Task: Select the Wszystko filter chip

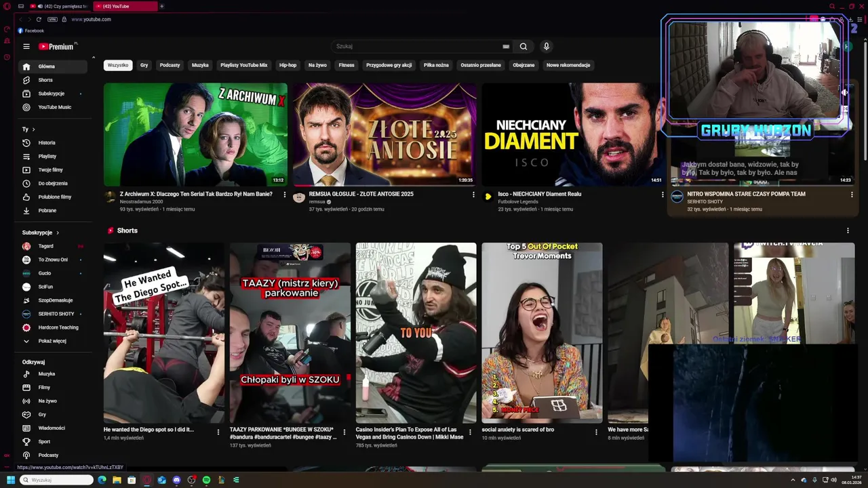Action: pyautogui.click(x=117, y=65)
